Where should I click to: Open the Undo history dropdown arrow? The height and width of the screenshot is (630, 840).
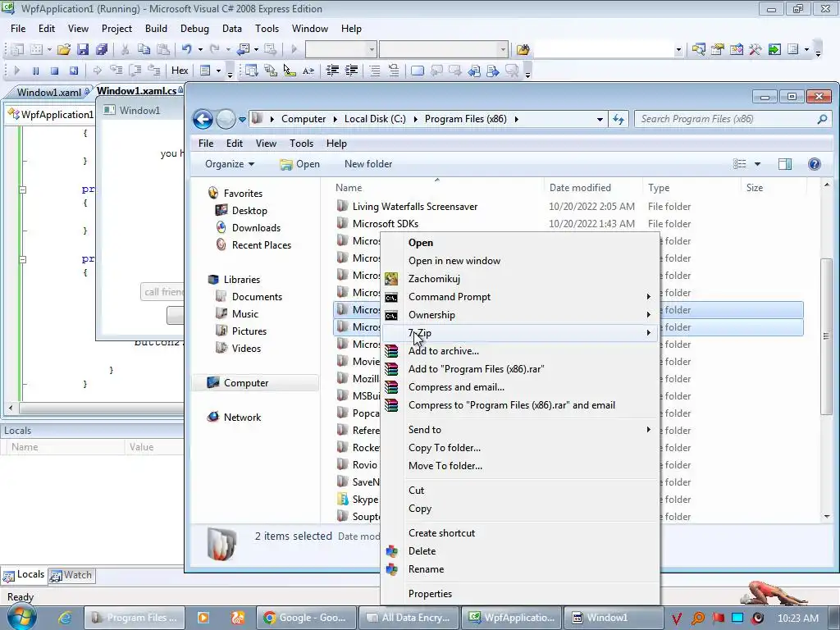tap(200, 49)
